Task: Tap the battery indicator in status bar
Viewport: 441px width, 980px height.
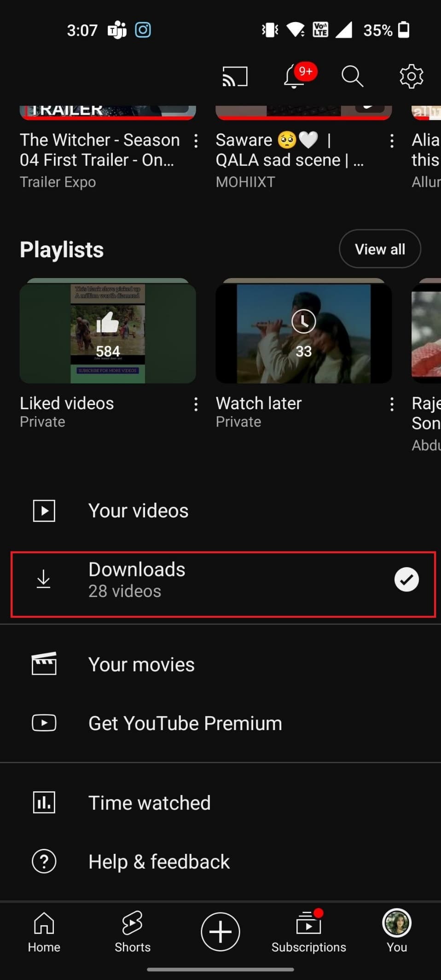Action: (x=404, y=29)
